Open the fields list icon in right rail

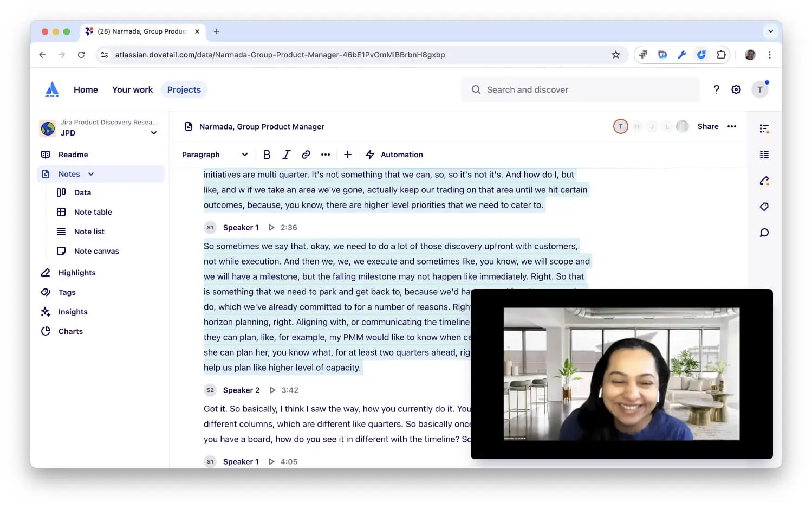click(764, 155)
